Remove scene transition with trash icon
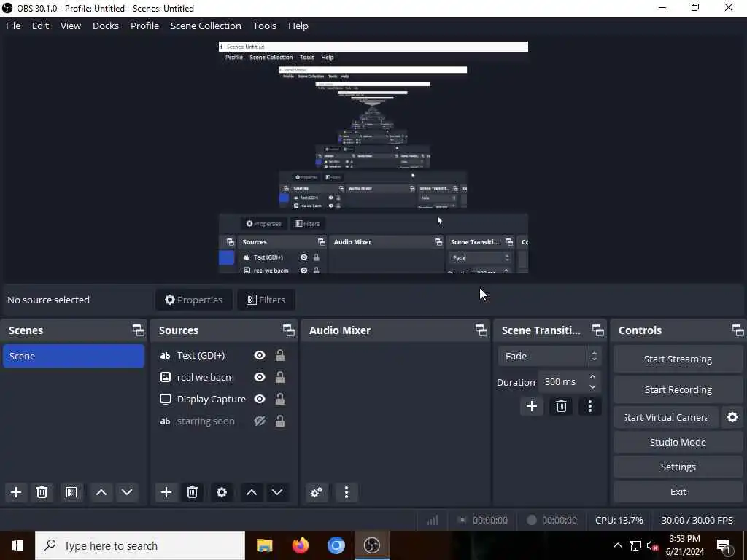747x560 pixels. (561, 406)
